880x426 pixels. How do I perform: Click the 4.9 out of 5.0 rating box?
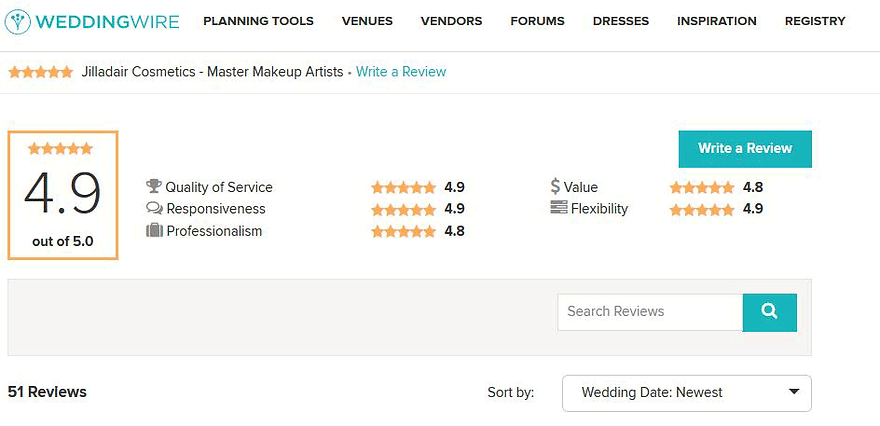62,195
